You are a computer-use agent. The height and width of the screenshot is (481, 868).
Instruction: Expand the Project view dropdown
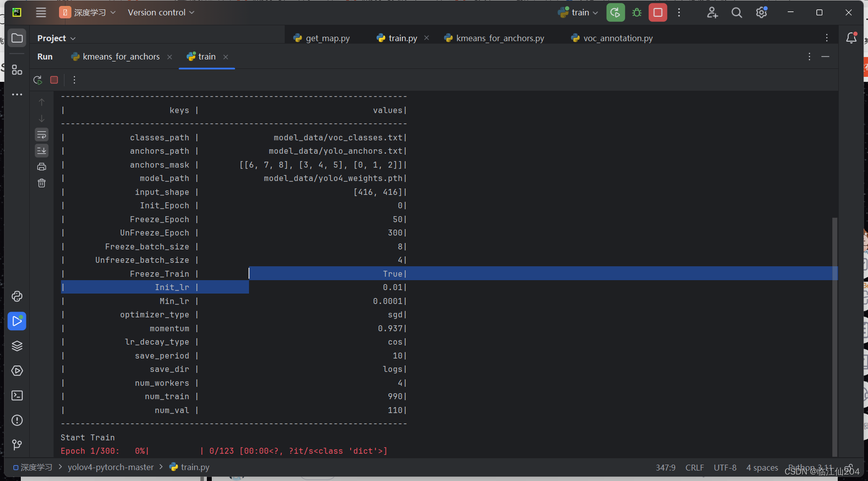point(57,38)
